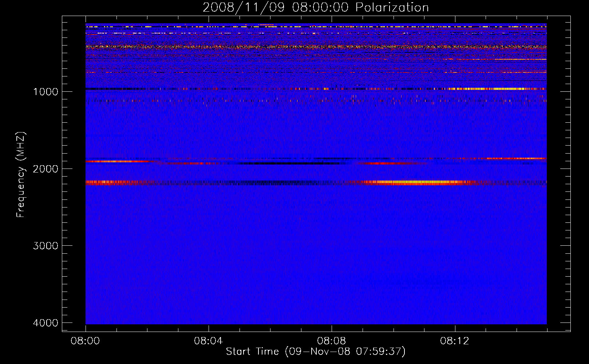Click the 3000 frequency tick label
This screenshot has width=589, height=364.
[46, 246]
